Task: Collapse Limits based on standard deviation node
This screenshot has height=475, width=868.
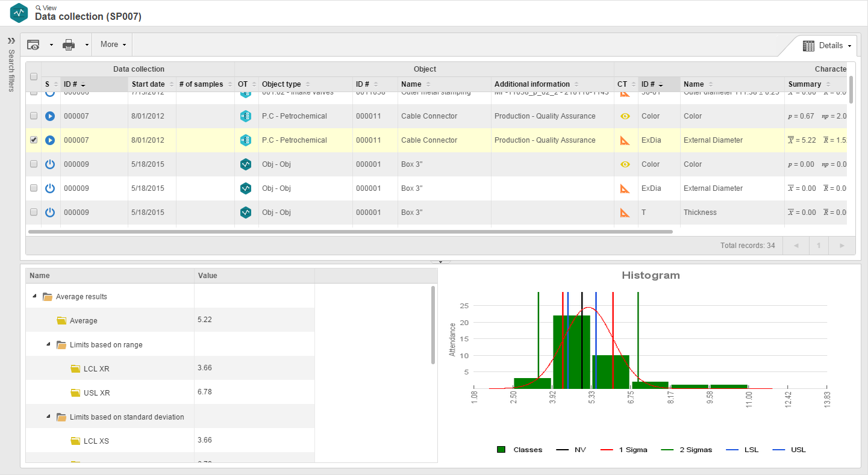Action: (x=48, y=417)
